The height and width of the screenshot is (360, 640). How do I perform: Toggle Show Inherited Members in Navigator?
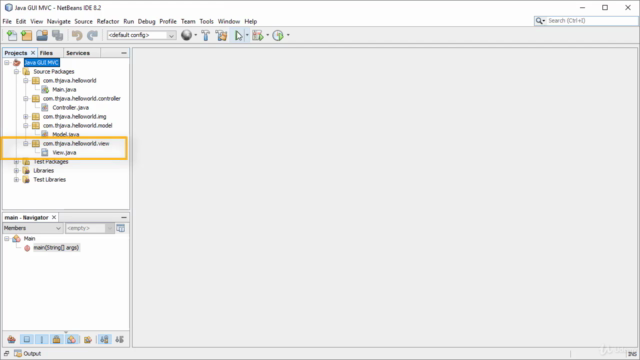click(11, 339)
